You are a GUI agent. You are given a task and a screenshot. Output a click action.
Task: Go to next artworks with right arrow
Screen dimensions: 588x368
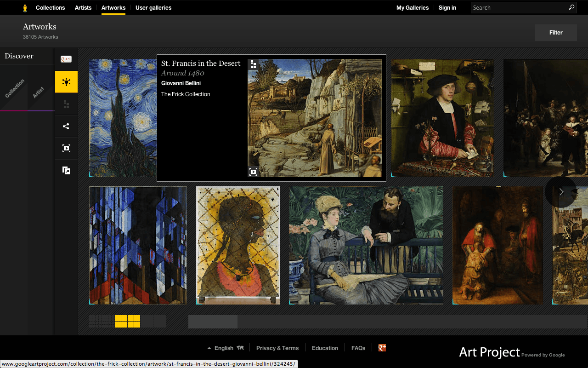[x=561, y=192]
